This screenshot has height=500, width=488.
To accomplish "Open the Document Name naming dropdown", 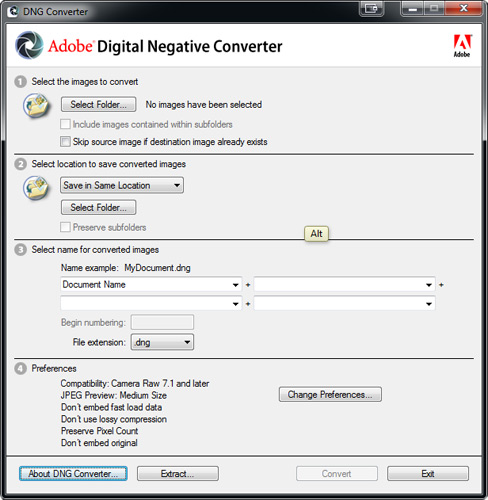I will (x=151, y=285).
